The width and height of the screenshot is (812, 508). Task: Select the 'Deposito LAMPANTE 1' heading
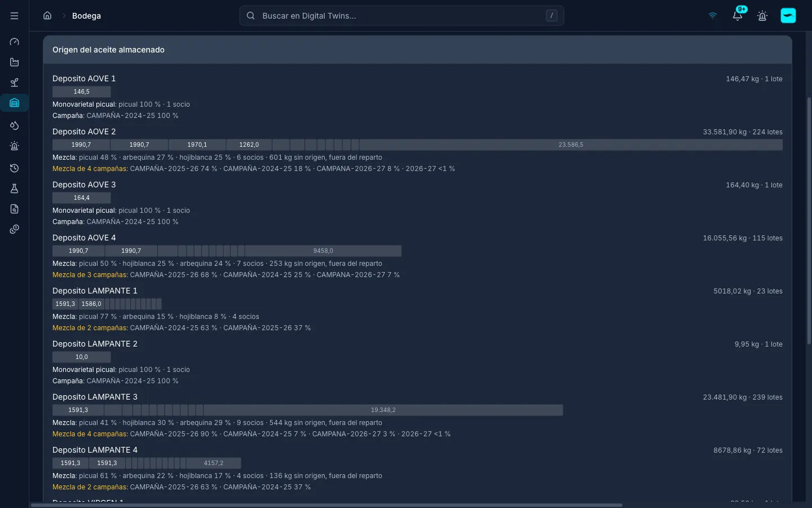point(95,291)
